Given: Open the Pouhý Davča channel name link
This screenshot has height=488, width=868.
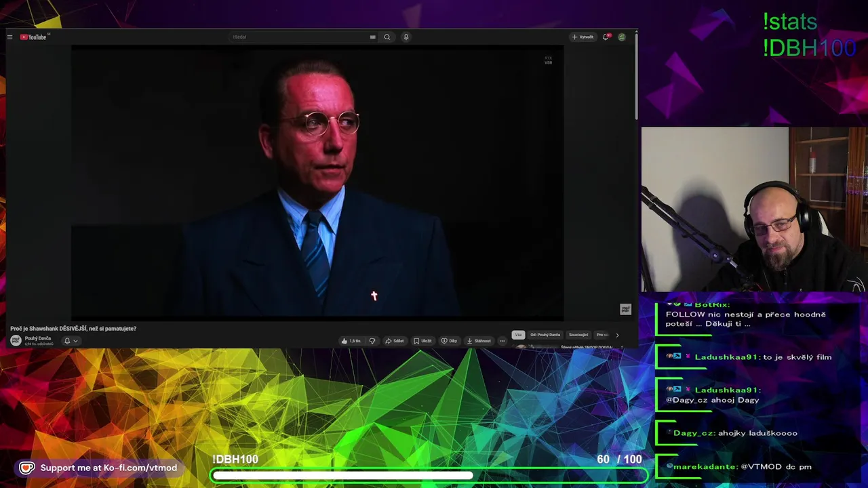Looking at the screenshot, I should tap(38, 338).
